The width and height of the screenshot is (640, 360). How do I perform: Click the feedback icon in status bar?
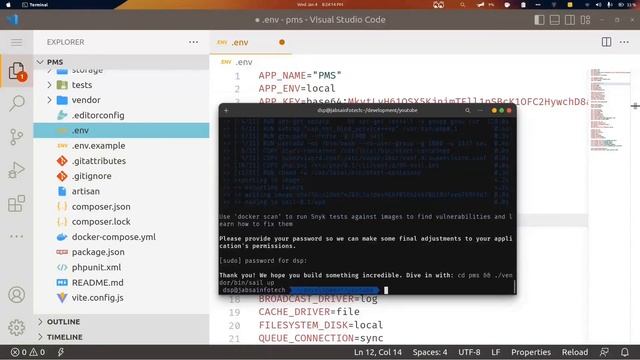pos(604,352)
